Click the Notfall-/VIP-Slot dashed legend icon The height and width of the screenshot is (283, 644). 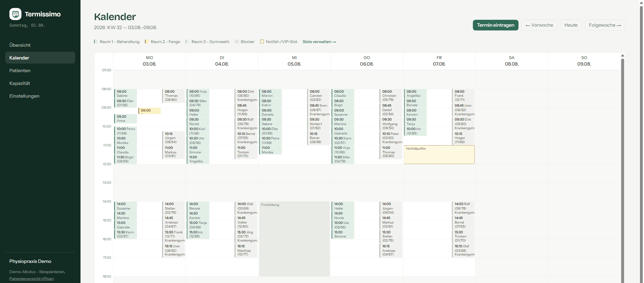[x=262, y=42]
